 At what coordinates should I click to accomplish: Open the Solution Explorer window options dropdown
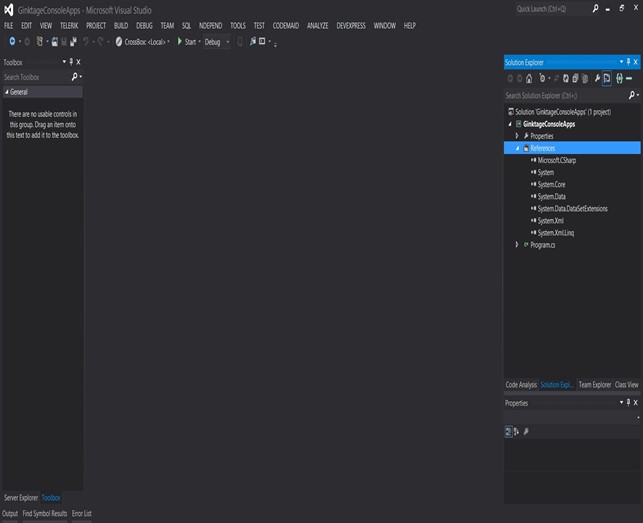[621, 62]
